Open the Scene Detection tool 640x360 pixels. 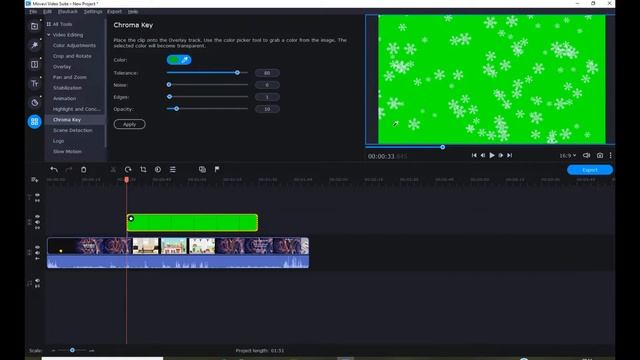pos(73,130)
